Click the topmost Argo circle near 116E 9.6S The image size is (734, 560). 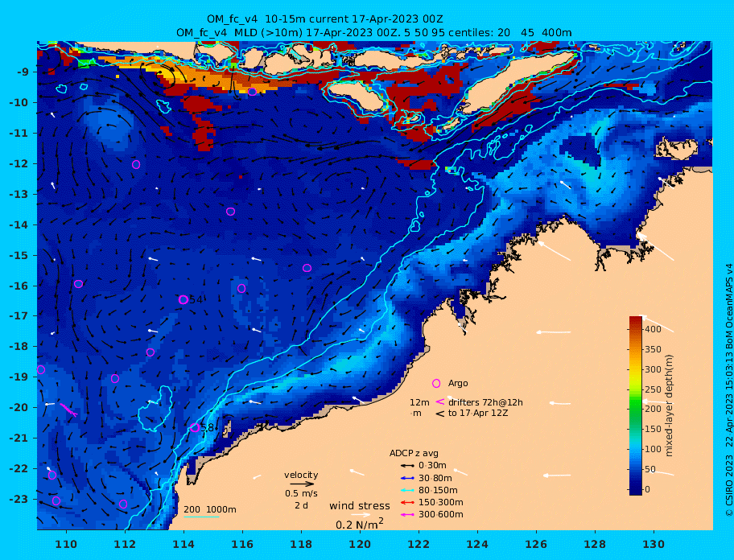point(253,92)
